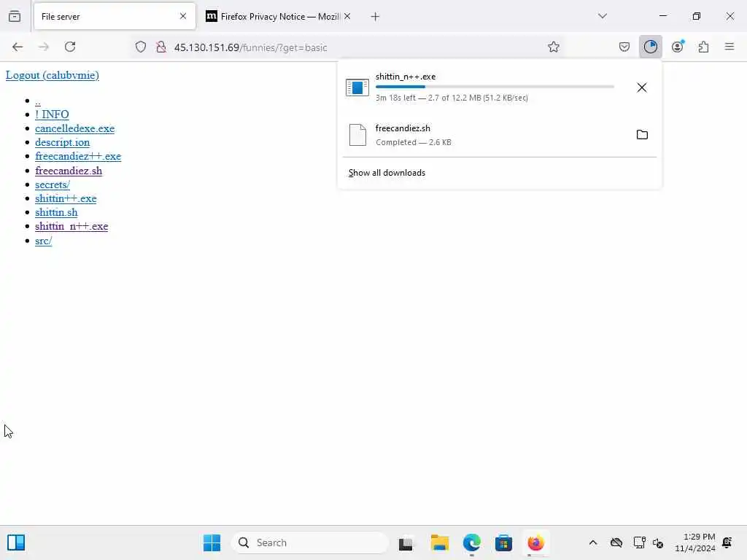Open the freecandiez.sh page link
The height and width of the screenshot is (560, 747).
click(x=69, y=171)
